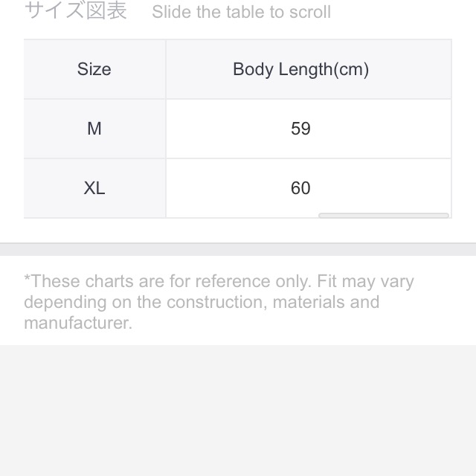The height and width of the screenshot is (476, 476).
Task: Click the table's horizontal scrollbar thumb
Action: coord(384,216)
